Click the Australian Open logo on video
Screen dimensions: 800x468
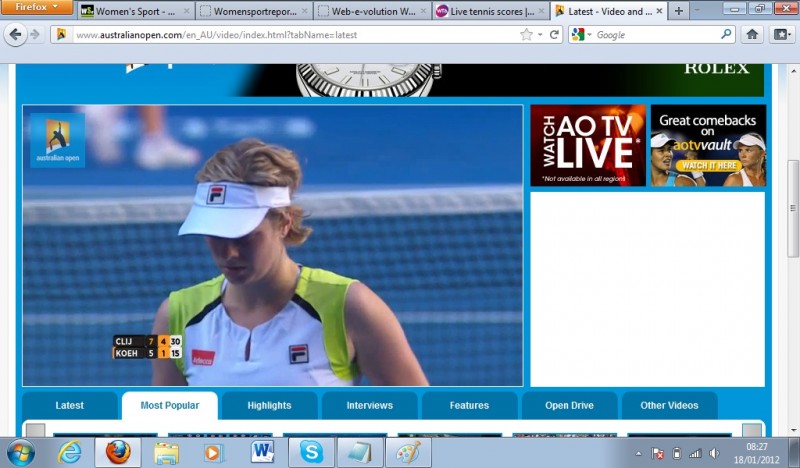tap(57, 140)
